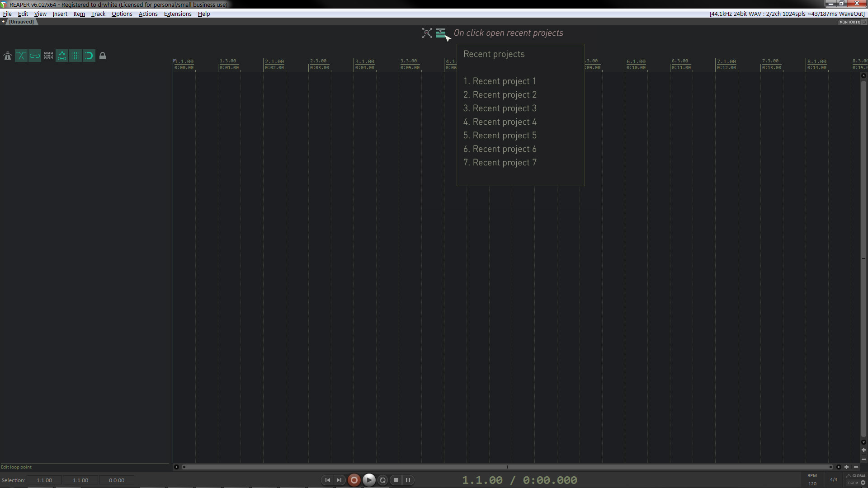Toggle repeat loop button
868x488 pixels.
point(382,480)
